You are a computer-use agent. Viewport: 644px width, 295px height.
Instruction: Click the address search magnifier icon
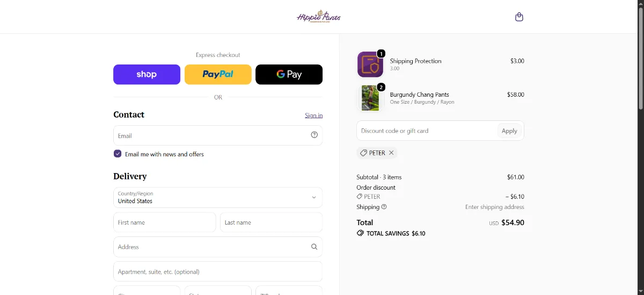(x=314, y=247)
